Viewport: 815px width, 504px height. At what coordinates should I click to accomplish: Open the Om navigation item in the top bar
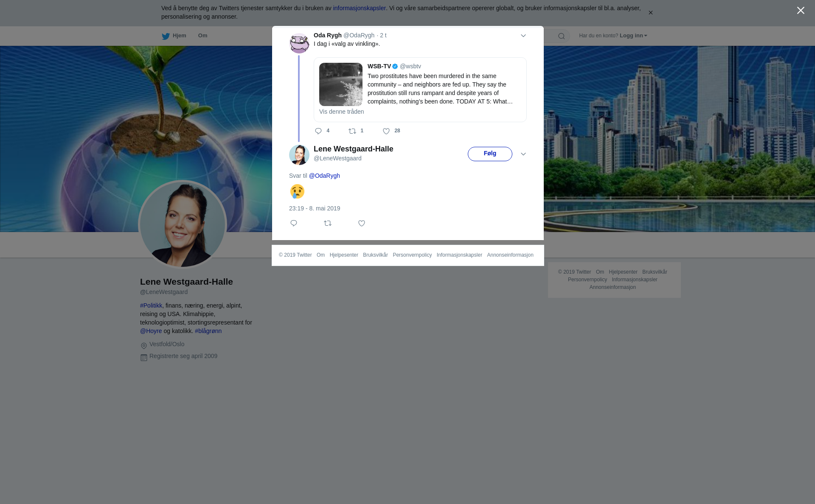coord(202,36)
